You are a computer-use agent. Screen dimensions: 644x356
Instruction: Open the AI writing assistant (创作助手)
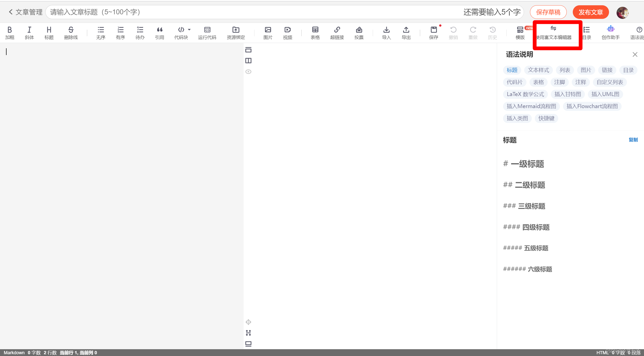point(610,33)
